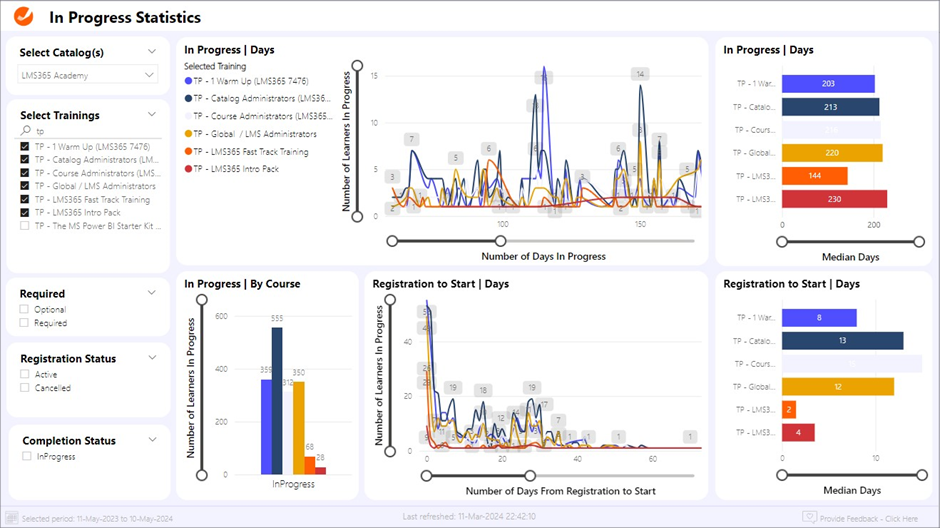Click the orange Fast Track Training legend dot
This screenshot has height=528, width=940.
click(188, 152)
